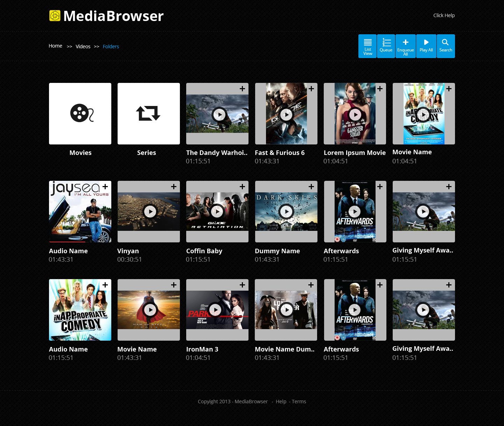The image size is (504, 426).
Task: Add Fast & Furious 6 via plus icon
Action: tap(311, 89)
